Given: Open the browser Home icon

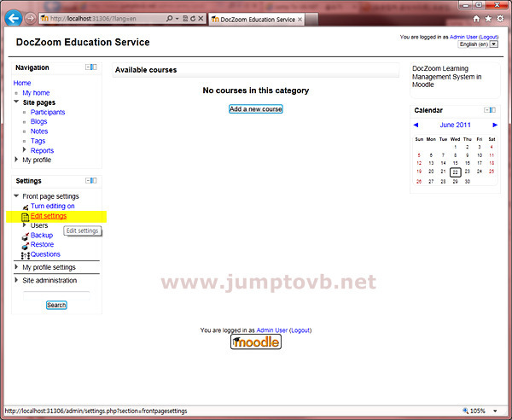Looking at the screenshot, I should click(476, 19).
